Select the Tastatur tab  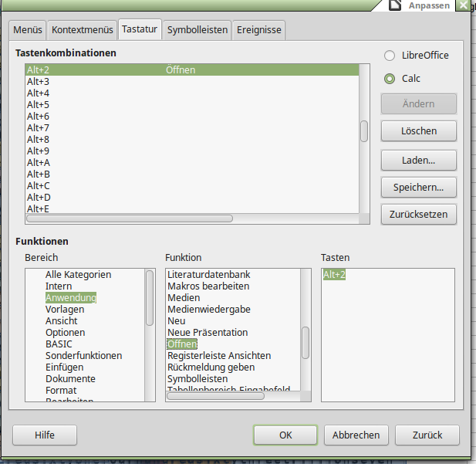tap(140, 29)
